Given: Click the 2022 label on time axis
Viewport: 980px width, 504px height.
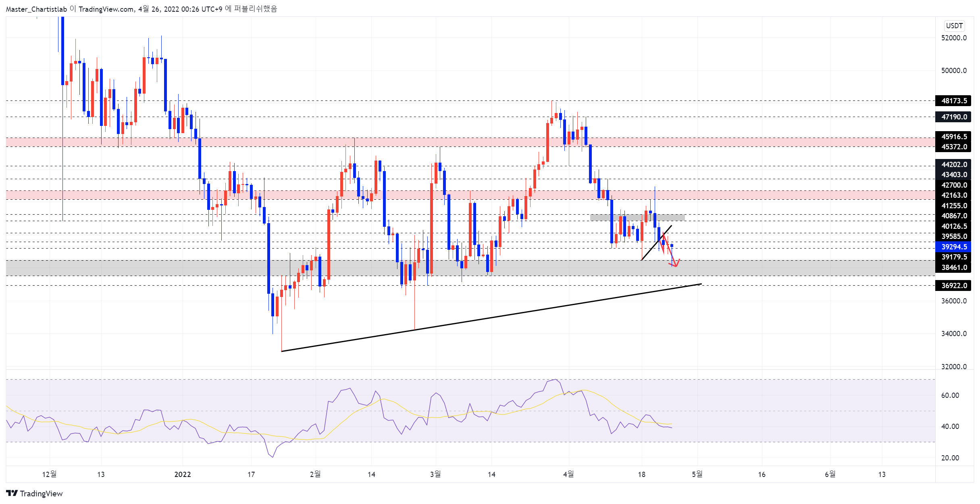Looking at the screenshot, I should (183, 475).
